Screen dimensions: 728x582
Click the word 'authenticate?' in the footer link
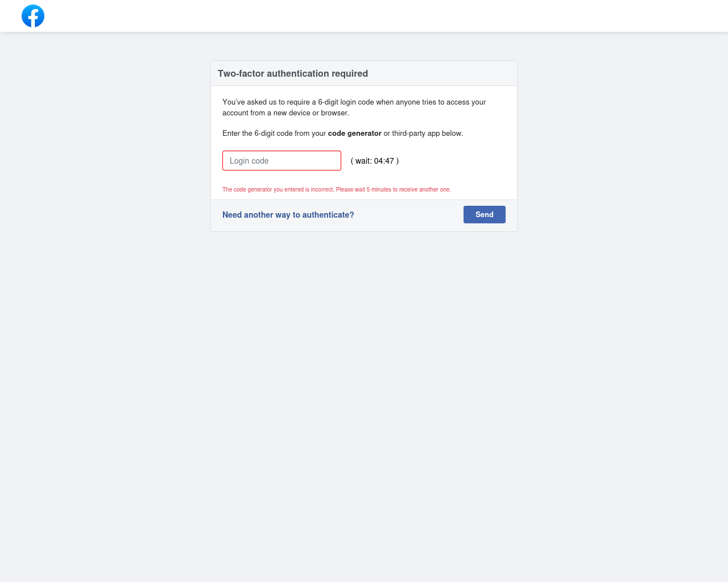point(328,215)
